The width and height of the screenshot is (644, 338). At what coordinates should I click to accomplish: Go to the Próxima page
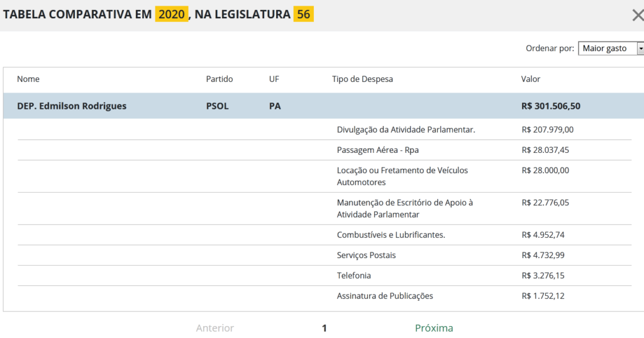(x=434, y=328)
